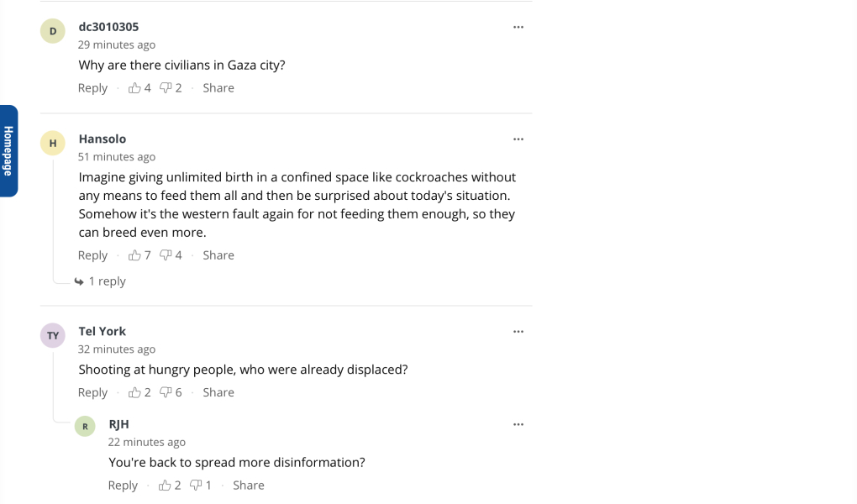This screenshot has width=857, height=504.
Task: Open more options menu on Tel York's comment
Action: (x=518, y=331)
